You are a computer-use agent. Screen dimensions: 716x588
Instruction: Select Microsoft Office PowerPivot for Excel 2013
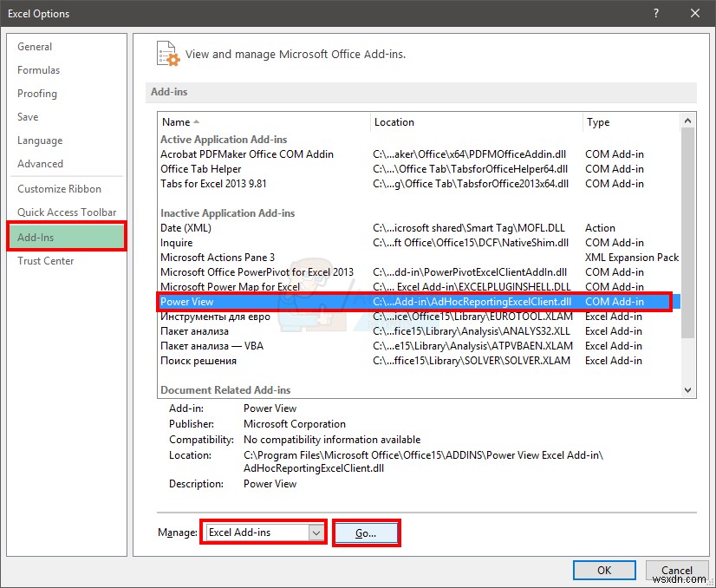pos(419,271)
